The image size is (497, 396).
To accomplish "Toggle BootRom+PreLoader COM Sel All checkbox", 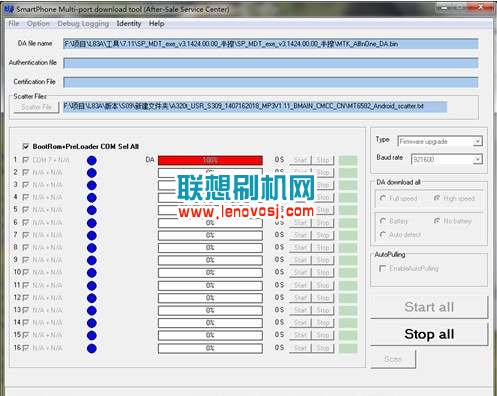I will tap(25, 146).
